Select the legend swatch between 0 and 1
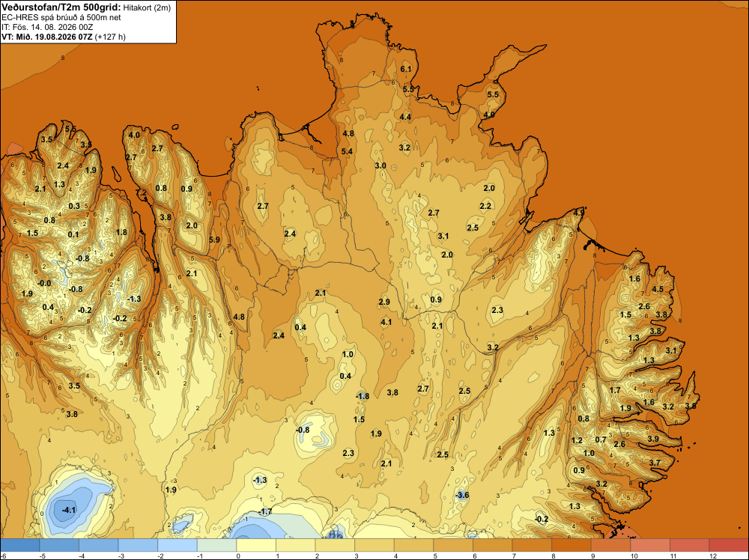The width and height of the screenshot is (749, 560). click(256, 545)
